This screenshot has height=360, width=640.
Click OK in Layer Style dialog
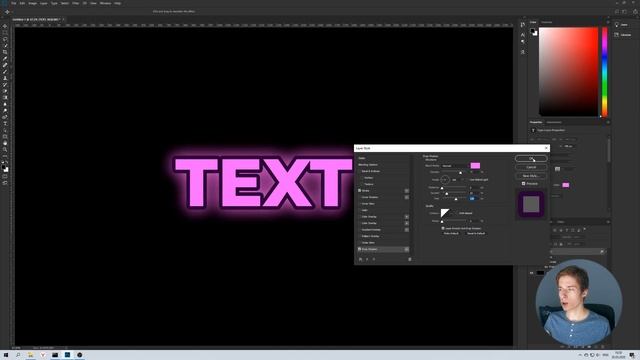(531, 158)
